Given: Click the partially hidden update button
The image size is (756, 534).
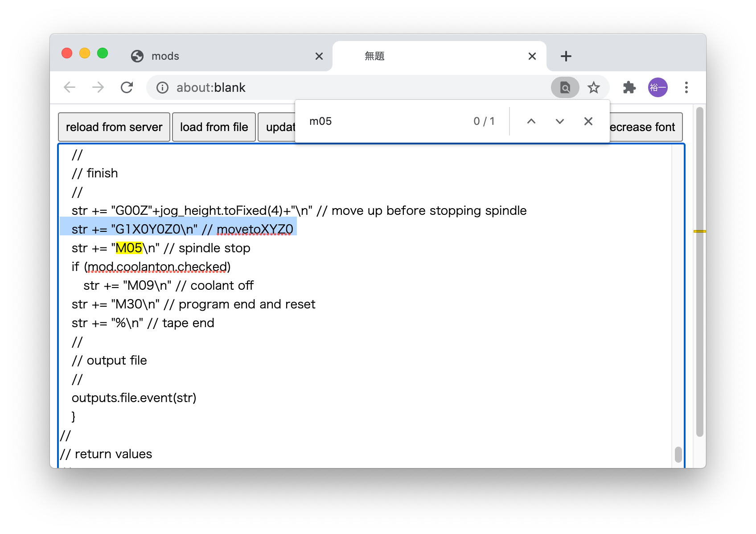Looking at the screenshot, I should 277,127.
